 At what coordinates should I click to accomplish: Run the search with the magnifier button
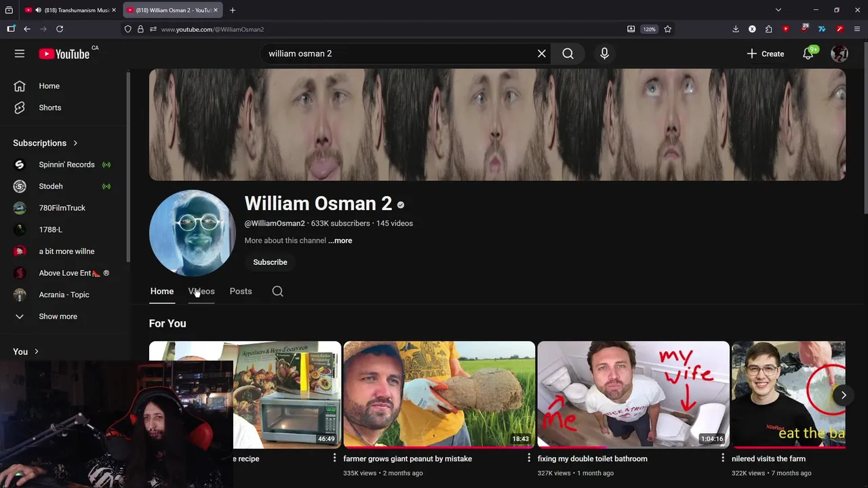click(568, 54)
